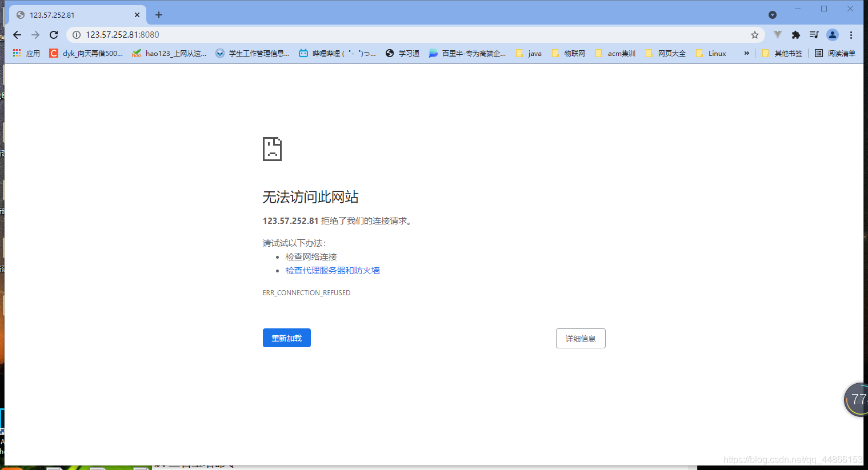Open the 阅读清单 reading list
Image resolution: width=868 pixels, height=470 pixels.
tap(835, 53)
